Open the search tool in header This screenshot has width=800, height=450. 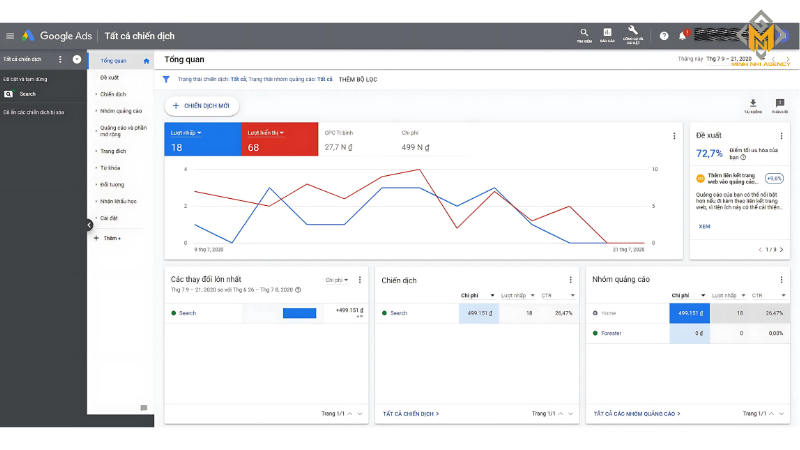pos(584,35)
